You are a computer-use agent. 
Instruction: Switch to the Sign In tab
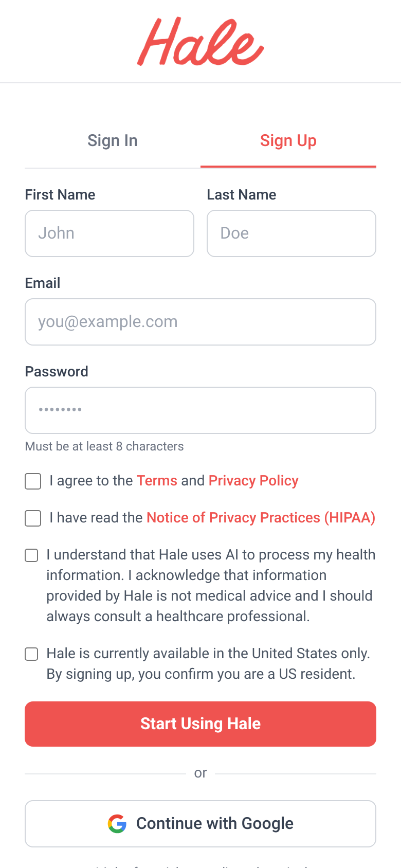[113, 140]
